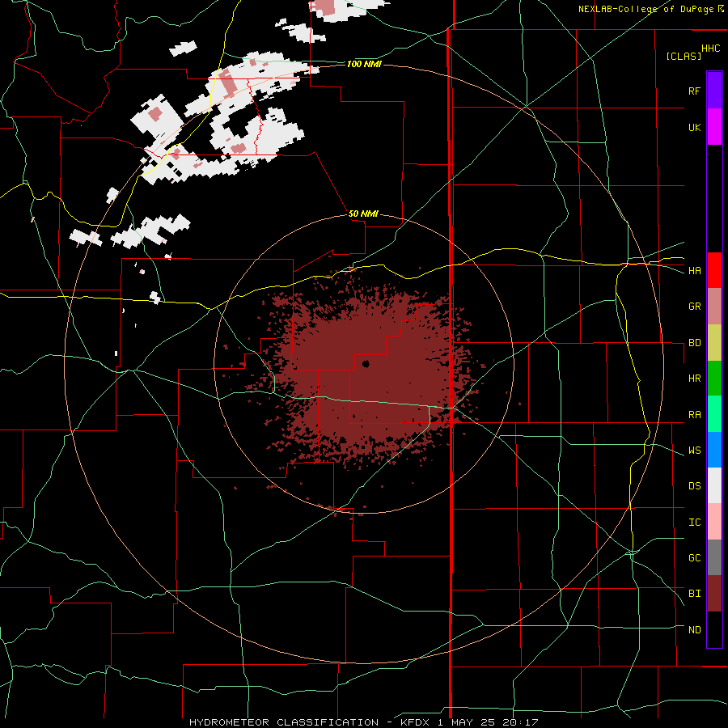Click the "HHC" product label
The width and height of the screenshot is (728, 728).
click(710, 49)
